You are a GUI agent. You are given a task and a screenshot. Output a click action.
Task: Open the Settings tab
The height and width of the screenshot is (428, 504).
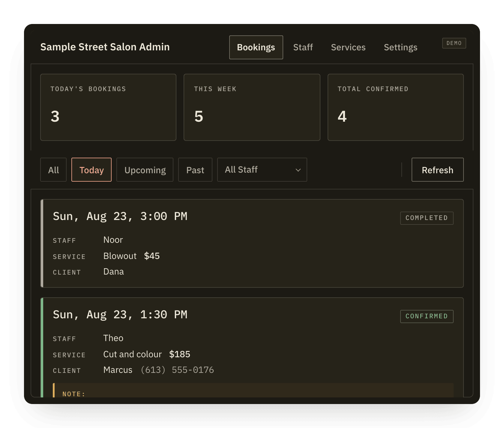coord(400,47)
